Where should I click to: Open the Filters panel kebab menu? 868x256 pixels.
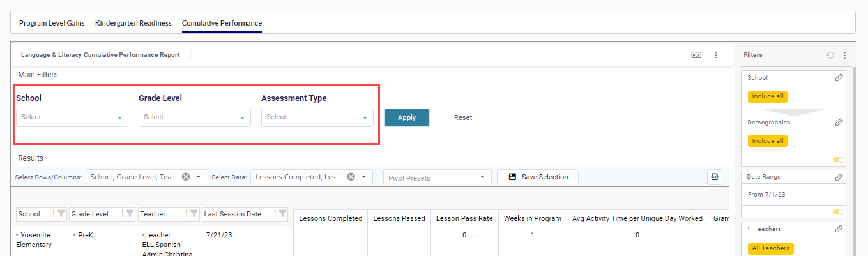pos(844,56)
